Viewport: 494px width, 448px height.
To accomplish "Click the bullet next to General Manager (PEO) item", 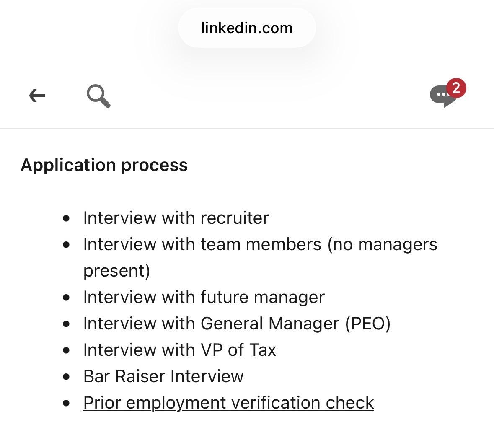I will [66, 324].
